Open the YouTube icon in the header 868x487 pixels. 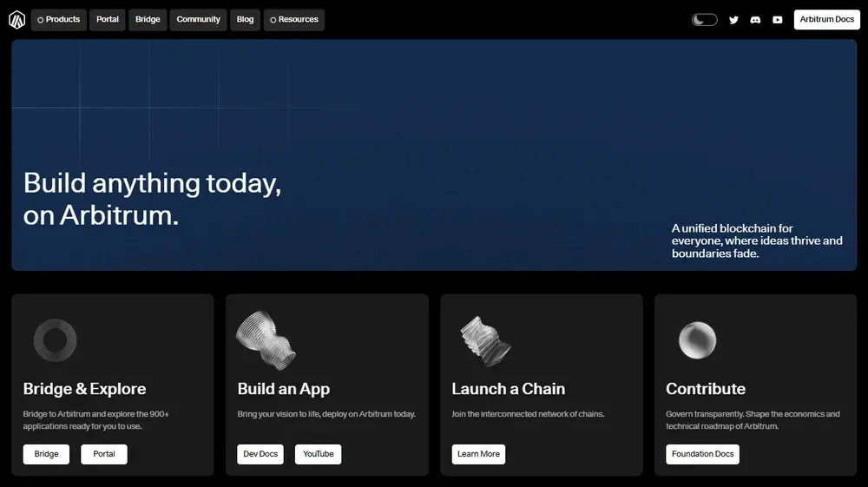[777, 20]
